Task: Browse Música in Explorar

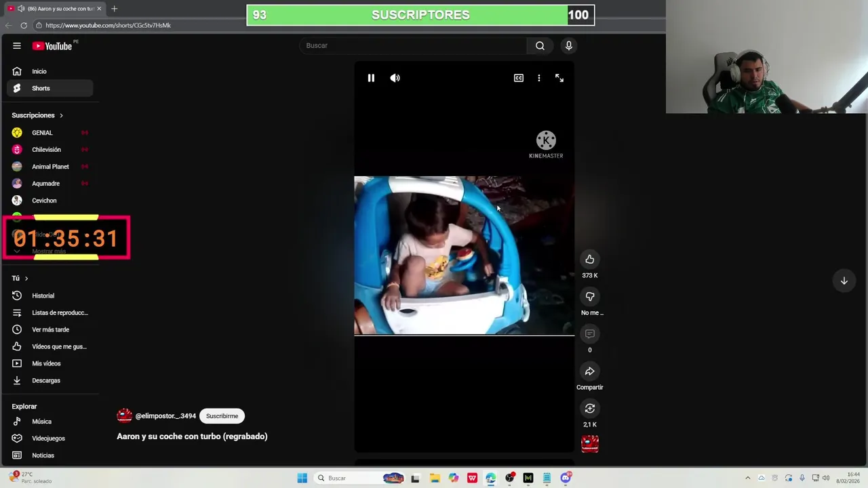Action: [x=50, y=422]
